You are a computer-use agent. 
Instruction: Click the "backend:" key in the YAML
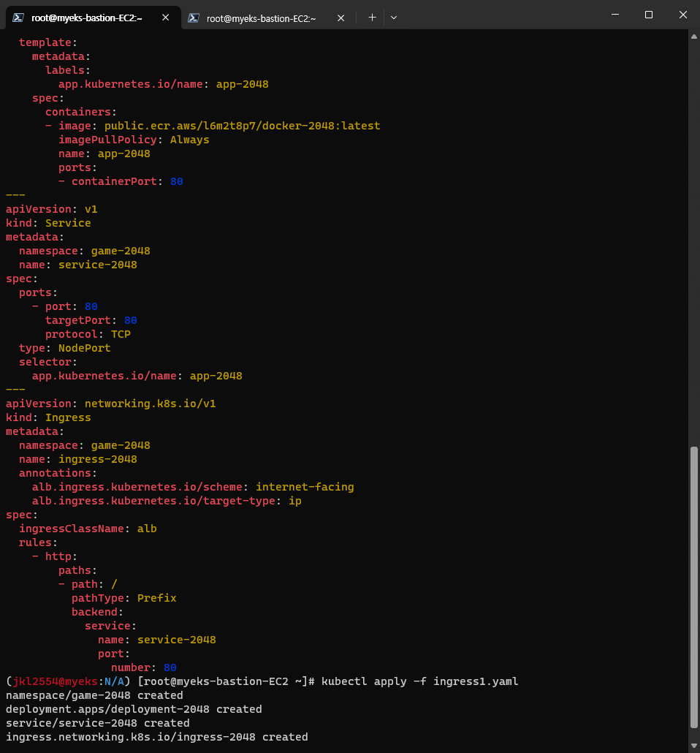97,613
